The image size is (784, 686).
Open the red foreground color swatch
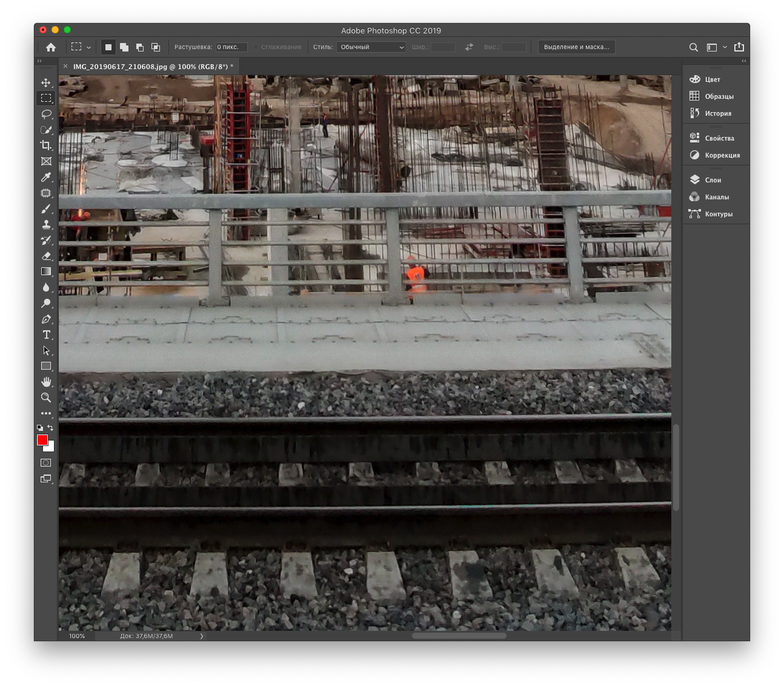tap(42, 440)
